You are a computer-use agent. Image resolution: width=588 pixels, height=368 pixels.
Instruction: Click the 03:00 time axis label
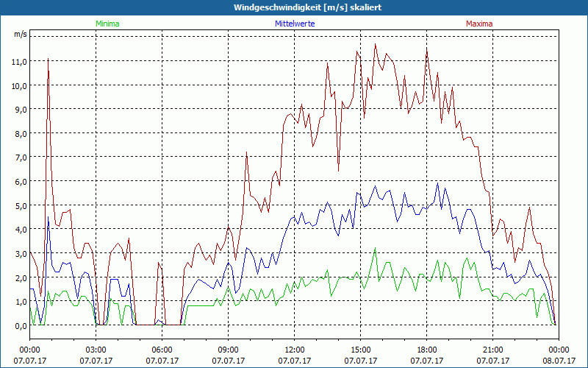click(x=96, y=350)
